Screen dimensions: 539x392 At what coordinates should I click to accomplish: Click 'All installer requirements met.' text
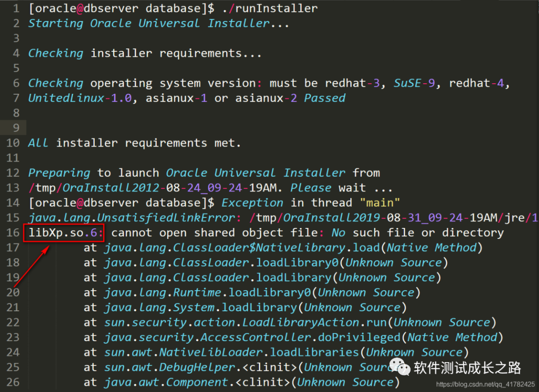coord(135,143)
